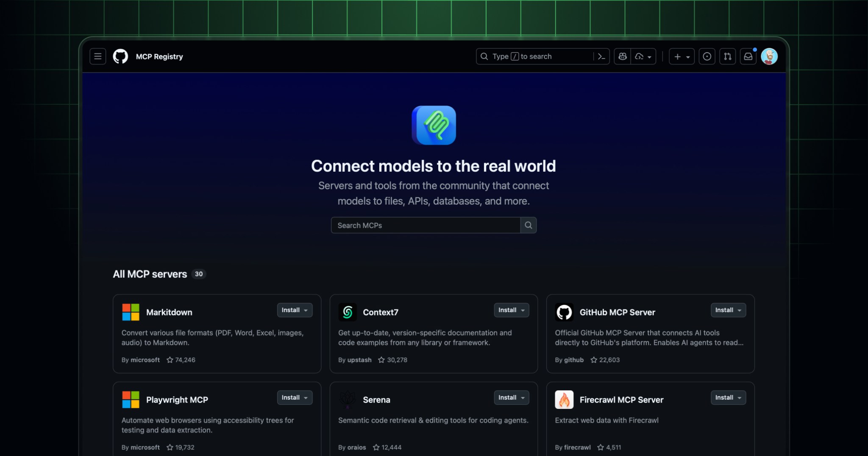Image resolution: width=868 pixels, height=456 pixels.
Task: Open the upstash publisher link
Action: coord(359,360)
